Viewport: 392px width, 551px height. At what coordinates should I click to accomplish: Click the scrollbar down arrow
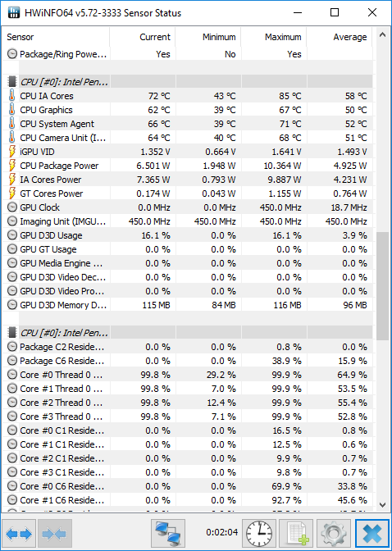pyautogui.click(x=382, y=505)
